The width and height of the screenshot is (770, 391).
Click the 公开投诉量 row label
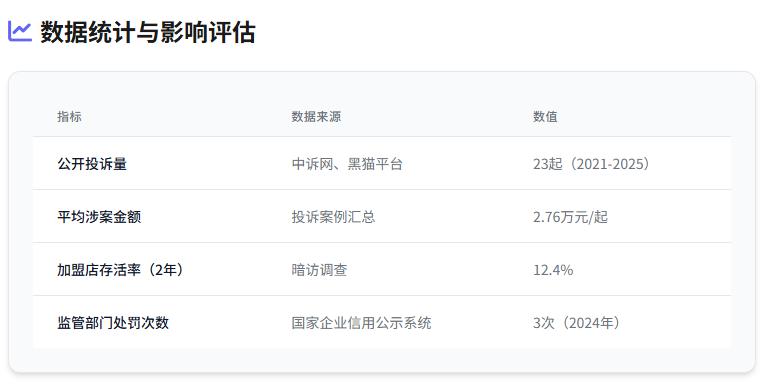pos(92,164)
